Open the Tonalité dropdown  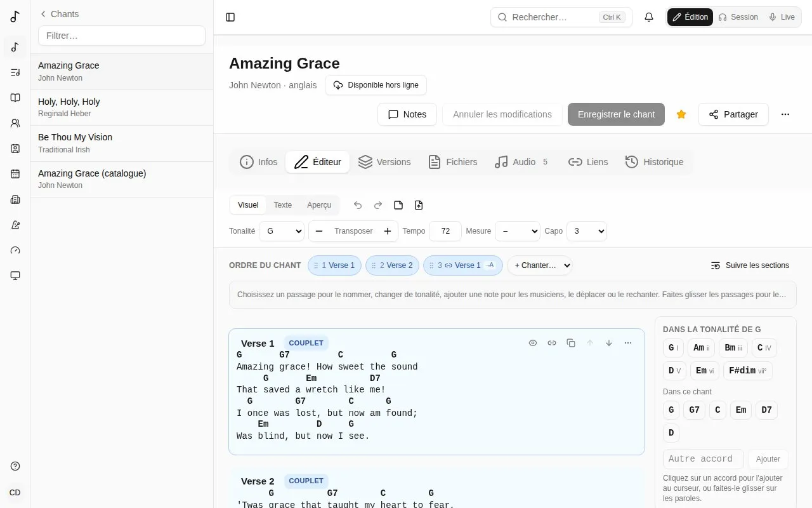coord(282,231)
